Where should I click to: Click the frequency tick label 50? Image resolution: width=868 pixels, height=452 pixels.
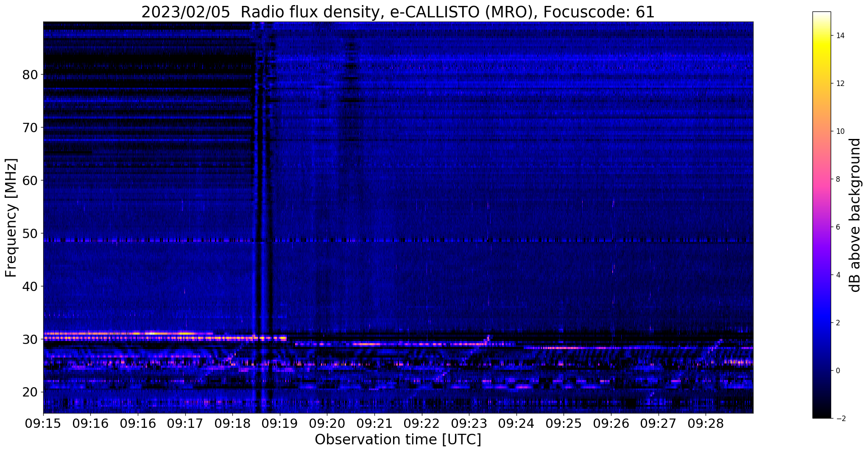[x=30, y=233]
